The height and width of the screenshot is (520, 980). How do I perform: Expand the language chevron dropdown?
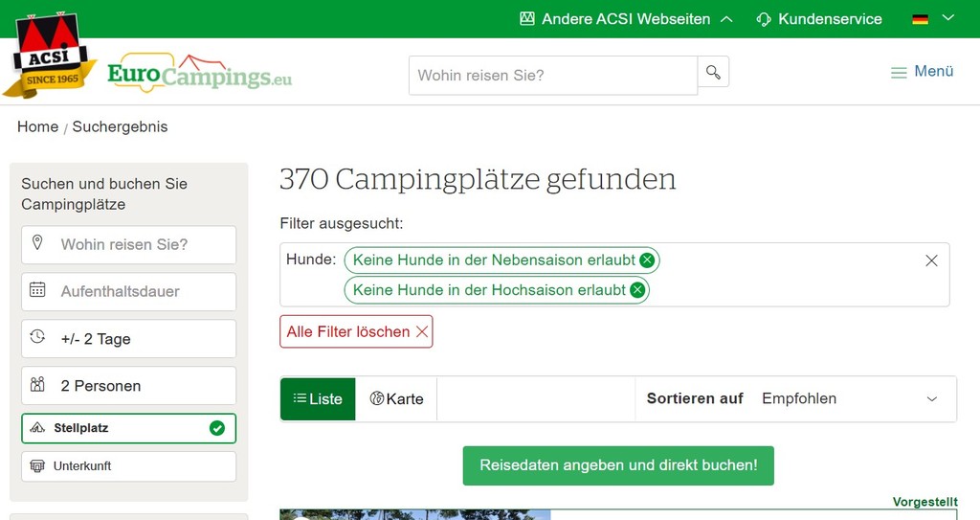948,17
